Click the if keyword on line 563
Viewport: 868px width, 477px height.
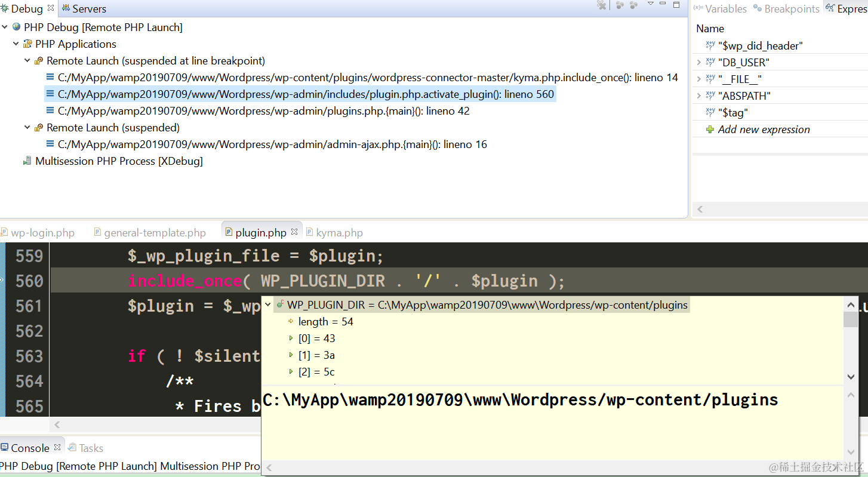136,356
